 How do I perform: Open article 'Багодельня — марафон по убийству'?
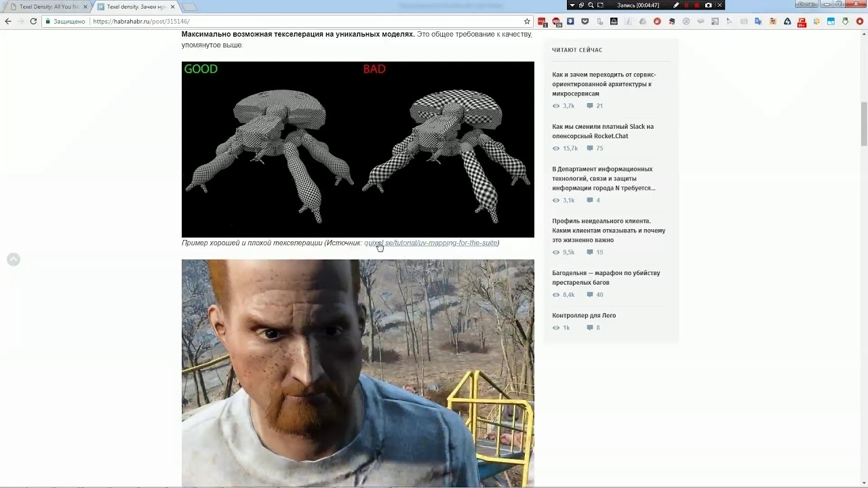click(606, 278)
